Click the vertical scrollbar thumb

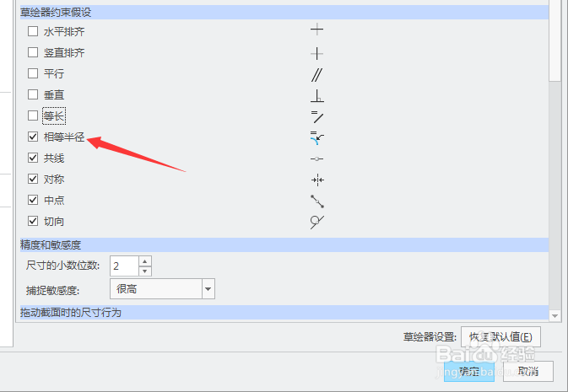pos(554,41)
